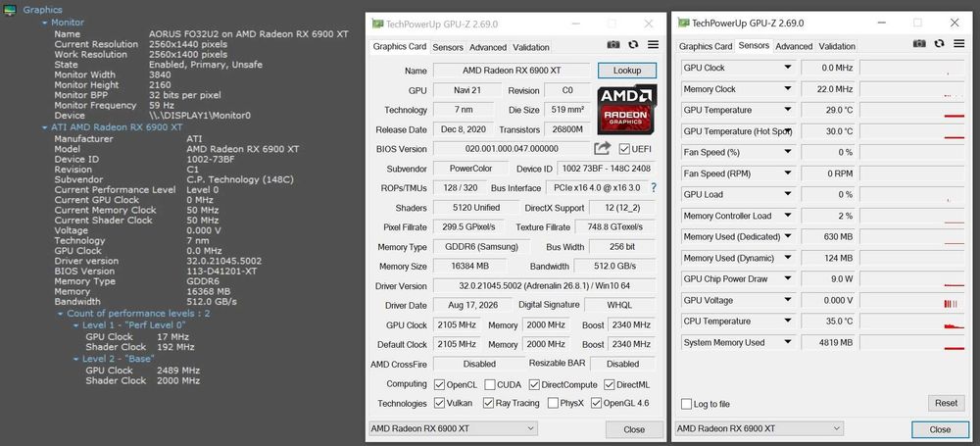This screenshot has height=446, width=980.
Task: Open the hamburger menu in Graphics Card window
Action: pos(653,45)
